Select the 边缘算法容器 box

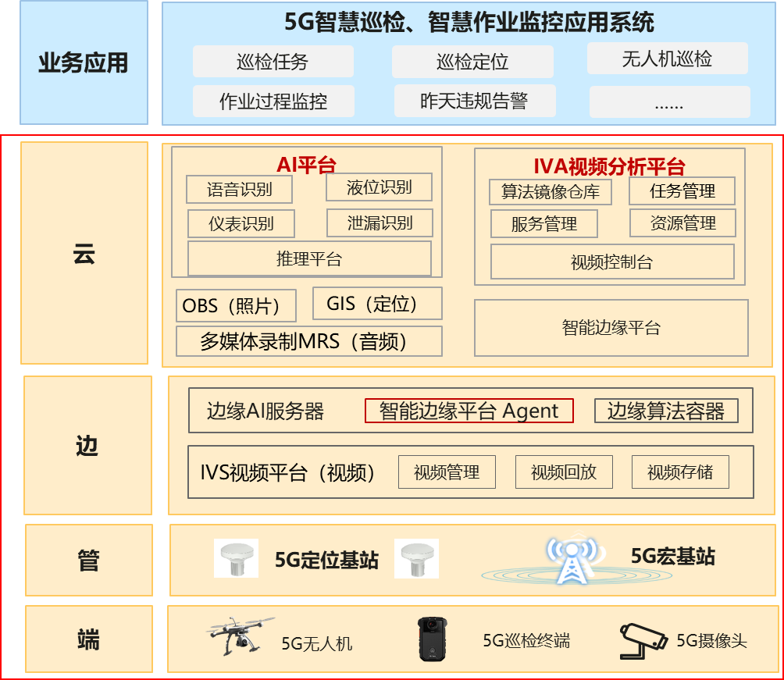[x=666, y=411]
